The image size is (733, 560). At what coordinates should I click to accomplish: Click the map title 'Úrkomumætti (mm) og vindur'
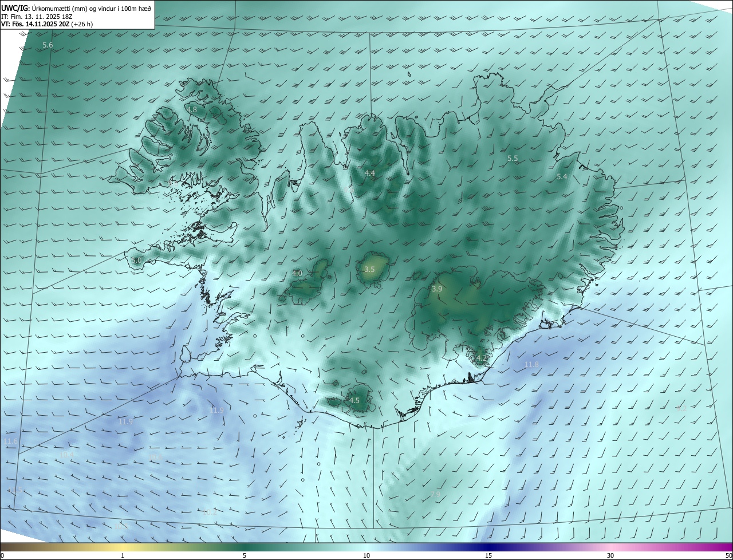76,8
